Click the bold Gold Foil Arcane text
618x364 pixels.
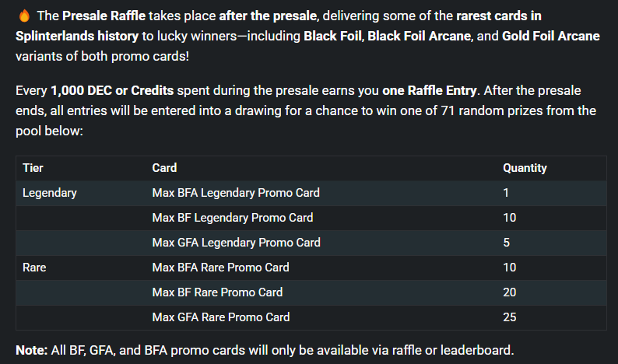550,37
